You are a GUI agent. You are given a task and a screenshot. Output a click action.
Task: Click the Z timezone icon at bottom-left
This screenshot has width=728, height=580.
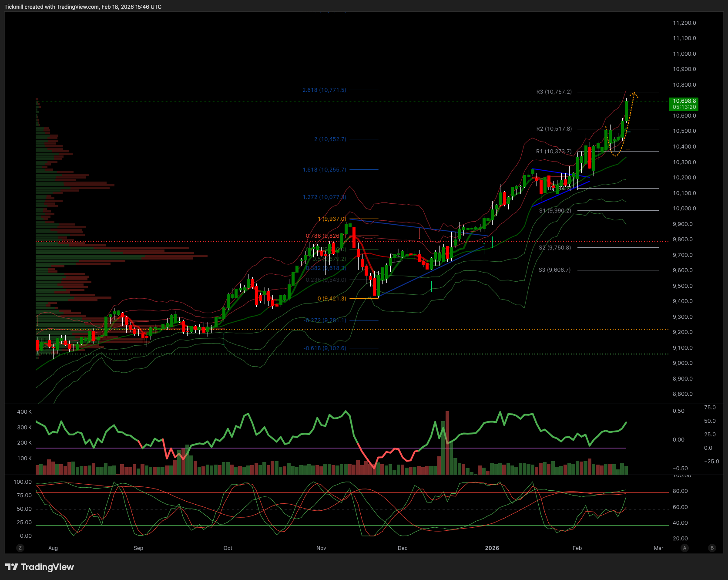20,548
